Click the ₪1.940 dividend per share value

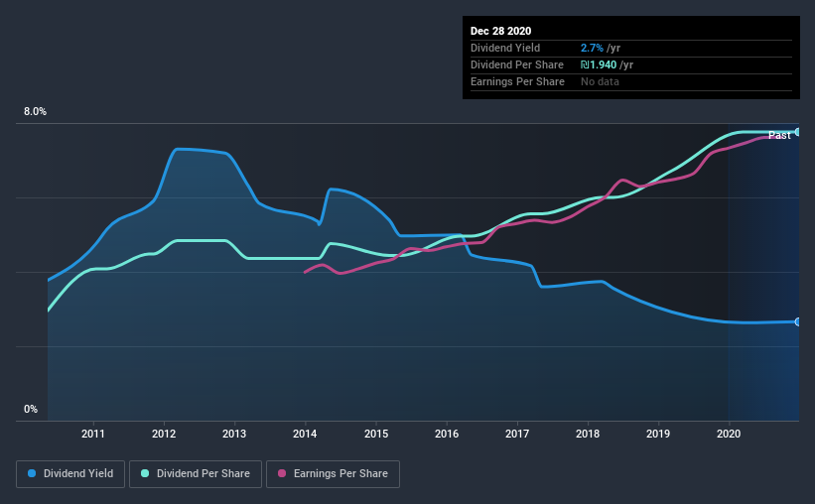(x=599, y=64)
